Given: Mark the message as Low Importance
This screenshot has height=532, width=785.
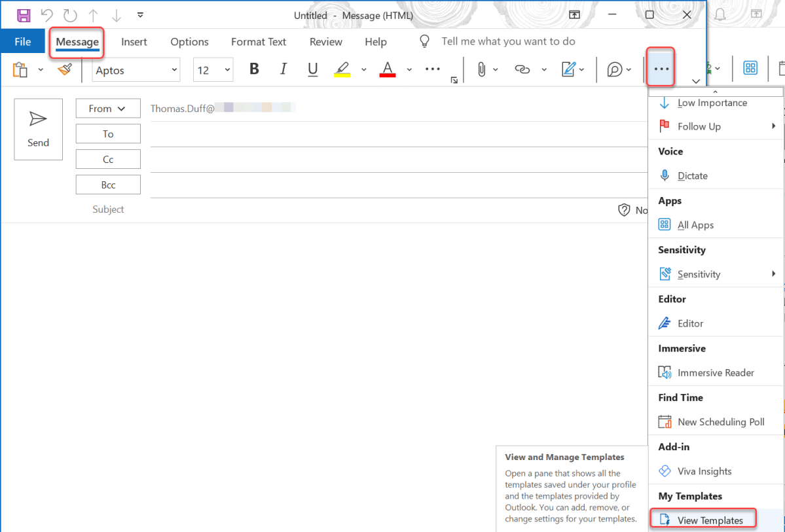Looking at the screenshot, I should [712, 102].
